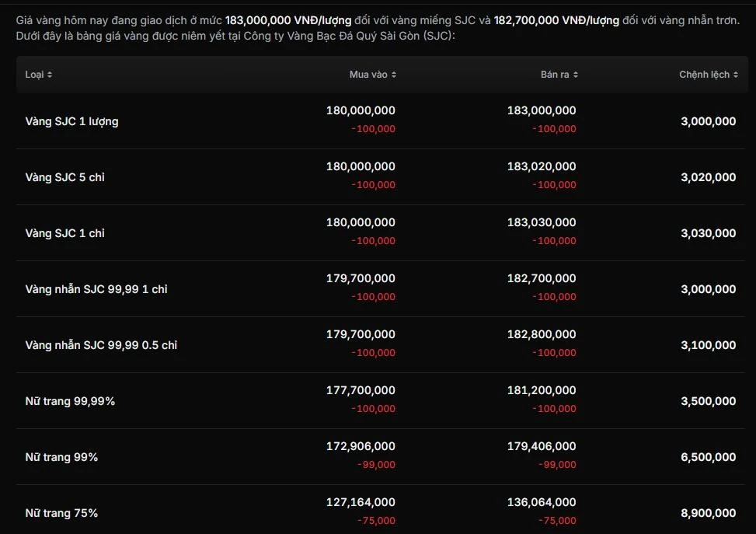This screenshot has height=534, width=756.
Task: Click the sort icon next to Bán ra
Action: (576, 75)
